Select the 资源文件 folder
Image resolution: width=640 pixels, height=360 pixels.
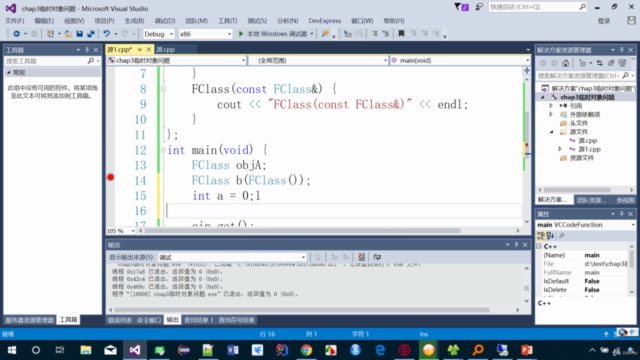tap(582, 158)
